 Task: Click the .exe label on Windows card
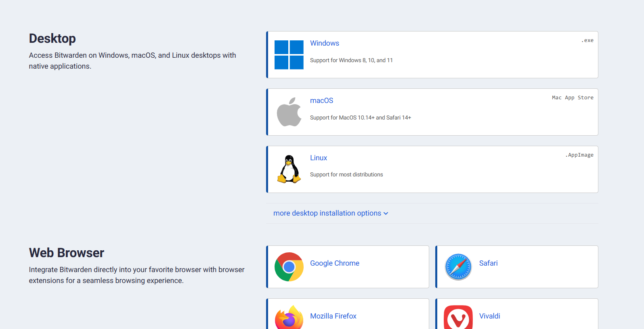pyautogui.click(x=587, y=40)
